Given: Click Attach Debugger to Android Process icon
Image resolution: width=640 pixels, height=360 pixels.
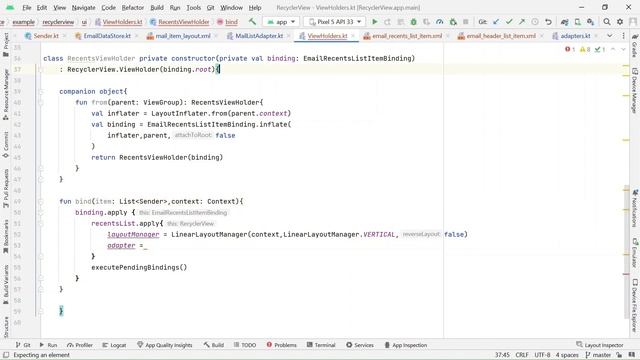Looking at the screenshot, I should pyautogui.click(x=453, y=22).
